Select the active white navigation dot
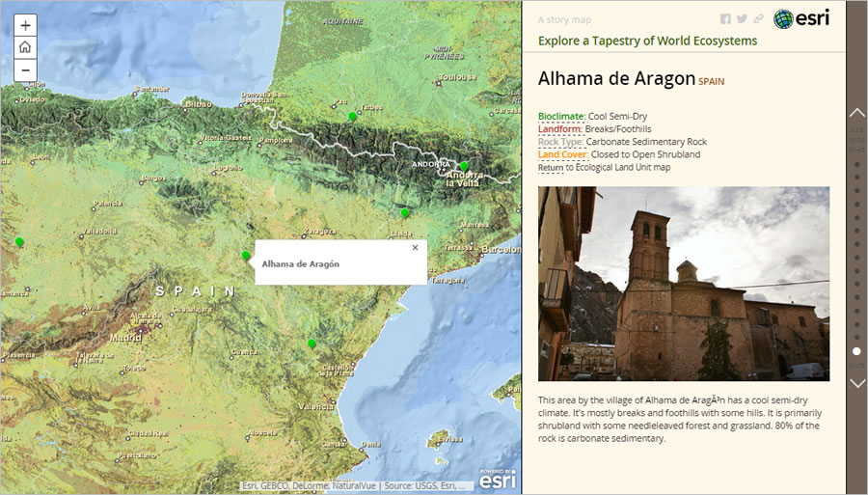Image resolution: width=868 pixels, height=495 pixels. tap(857, 351)
